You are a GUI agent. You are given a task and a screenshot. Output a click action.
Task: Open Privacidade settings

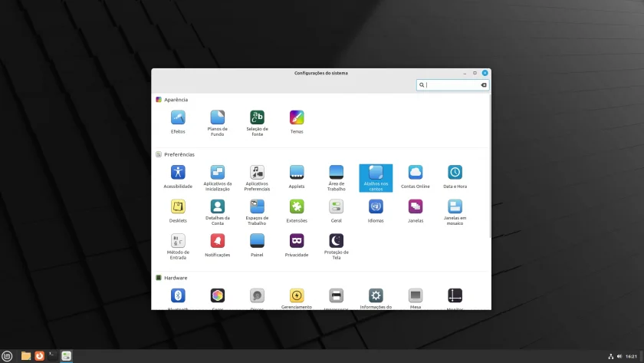click(297, 245)
